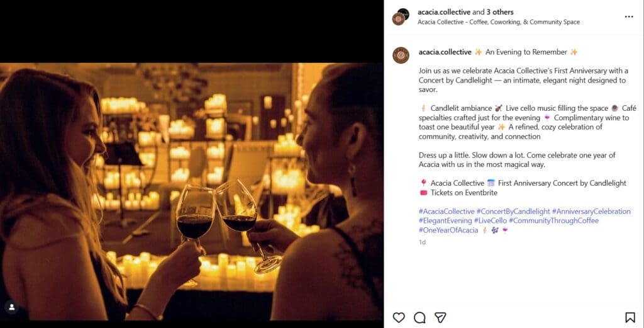Like the post with the heart icon
The image size is (644, 328).
[x=399, y=317]
